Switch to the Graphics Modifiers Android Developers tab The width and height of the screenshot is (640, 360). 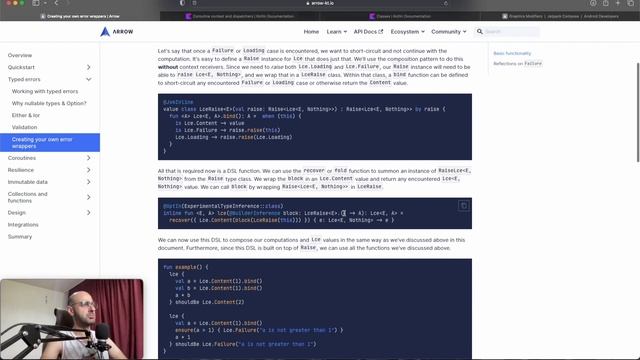[x=560, y=16]
